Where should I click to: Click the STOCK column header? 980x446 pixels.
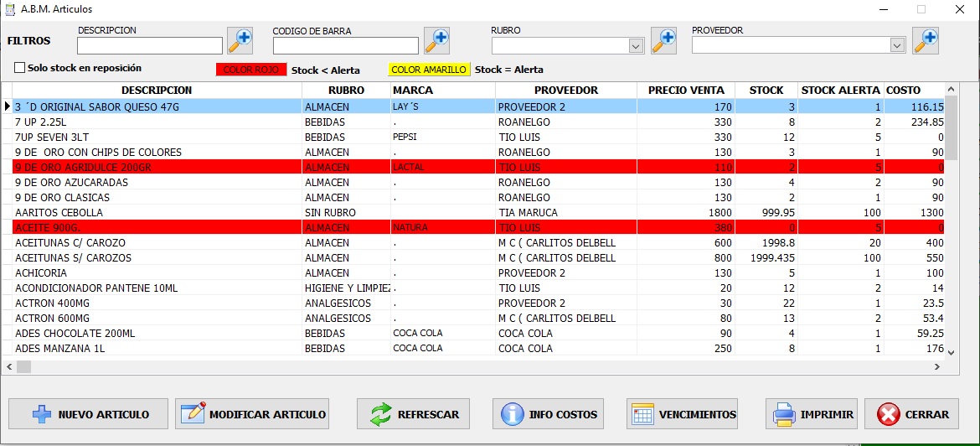pos(766,90)
